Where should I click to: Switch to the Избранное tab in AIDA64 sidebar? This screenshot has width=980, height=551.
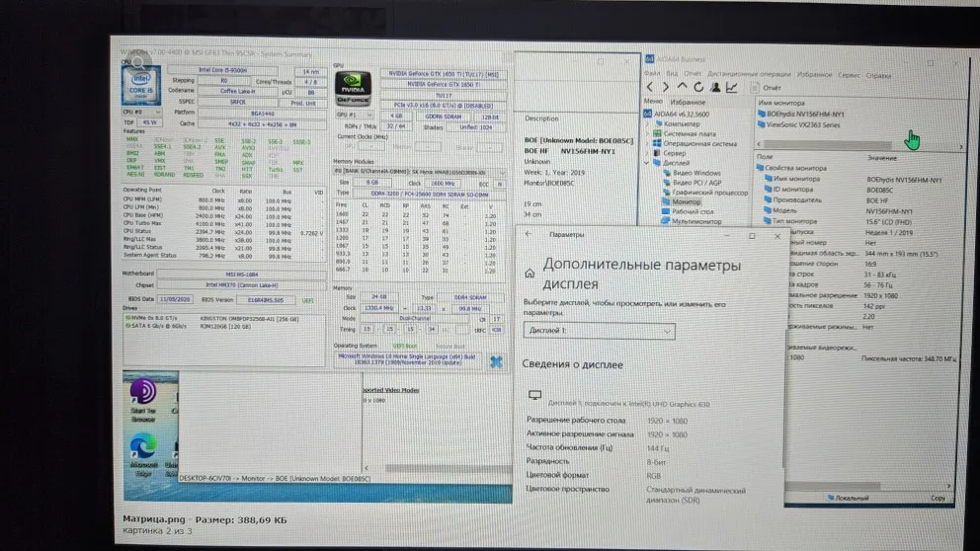[688, 102]
